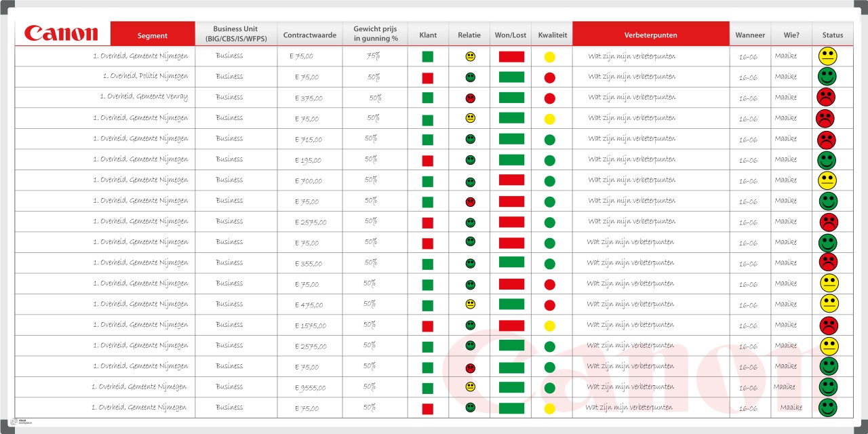Click the yellow Relatie smiley in E 475,00 row
Screen dimensions: 868x434
(x=471, y=304)
